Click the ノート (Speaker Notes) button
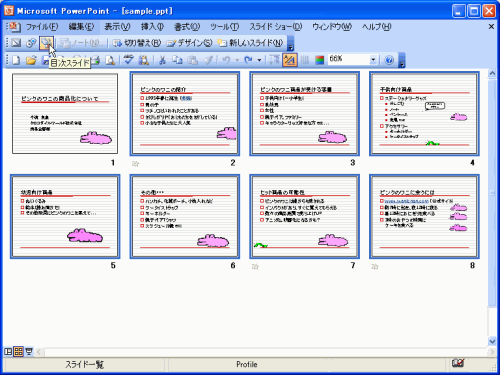 pyautogui.click(x=82, y=43)
